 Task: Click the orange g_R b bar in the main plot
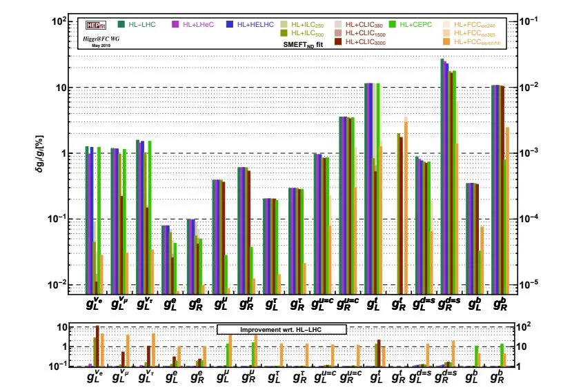click(507, 210)
